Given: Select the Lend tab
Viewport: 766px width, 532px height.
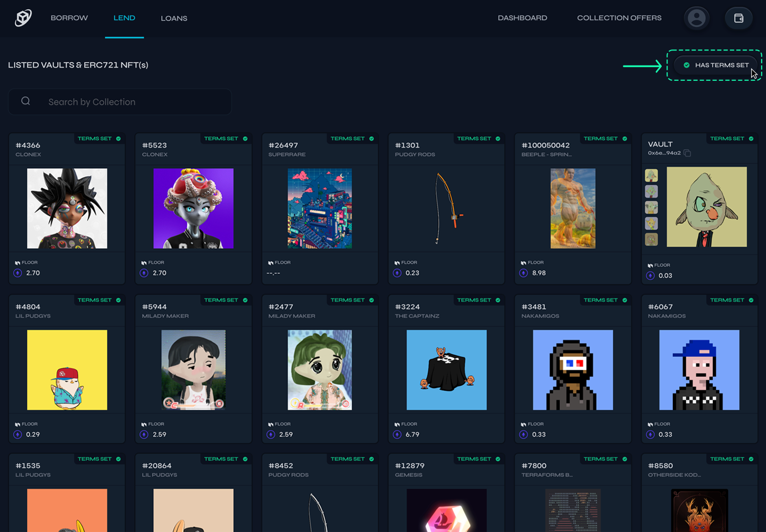Looking at the screenshot, I should [x=124, y=18].
